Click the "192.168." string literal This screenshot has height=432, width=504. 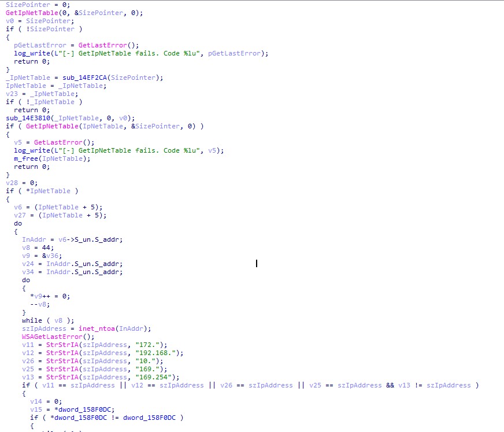(162, 353)
